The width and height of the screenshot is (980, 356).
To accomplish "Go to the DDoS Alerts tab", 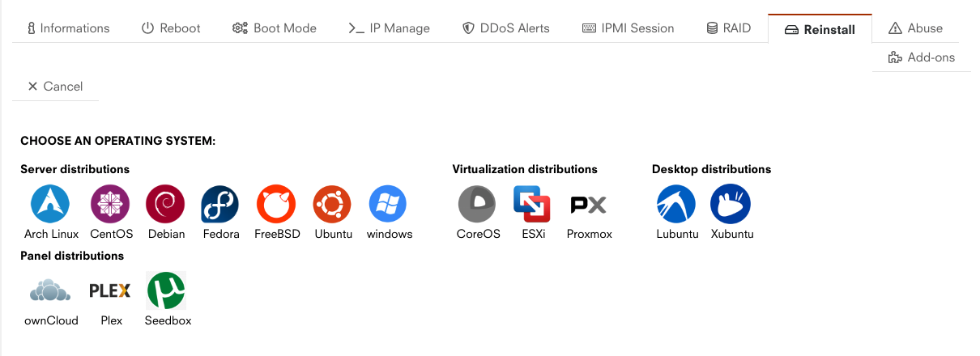I will pyautogui.click(x=505, y=28).
